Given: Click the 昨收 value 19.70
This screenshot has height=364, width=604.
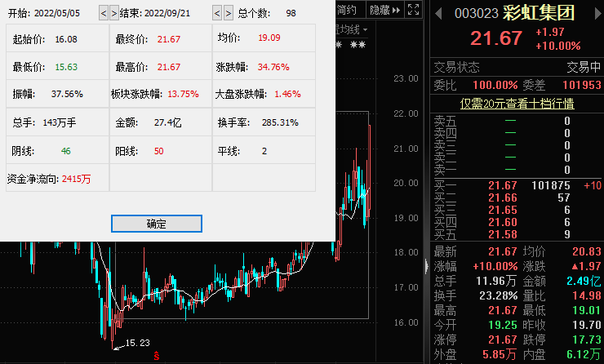Looking at the screenshot, I should coord(587,325).
